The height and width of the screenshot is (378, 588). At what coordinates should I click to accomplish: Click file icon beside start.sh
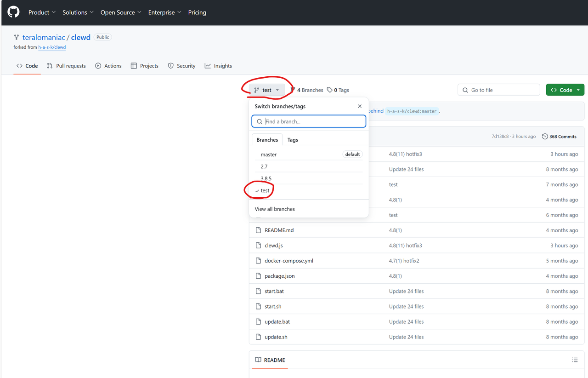tap(258, 306)
